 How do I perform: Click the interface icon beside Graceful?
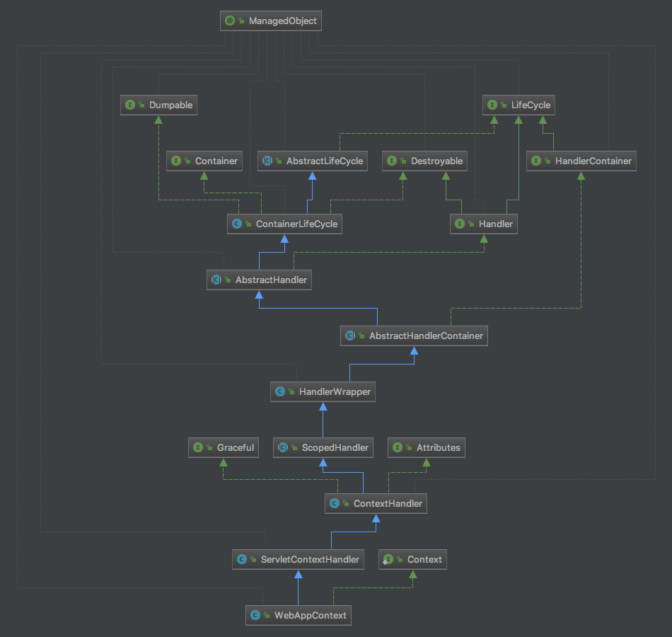click(198, 447)
